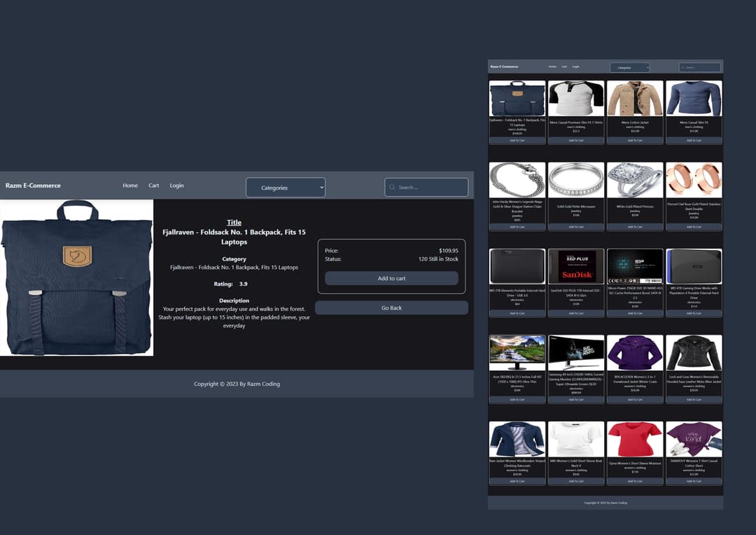Click the large Fjallraven backpack product image
This screenshot has width=756, height=535.
(x=77, y=278)
